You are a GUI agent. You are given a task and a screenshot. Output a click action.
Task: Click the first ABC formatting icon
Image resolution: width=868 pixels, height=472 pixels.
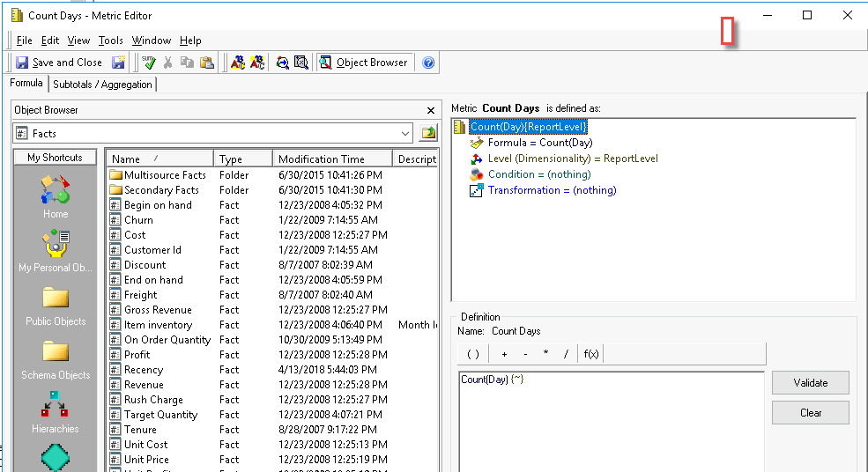tap(237, 63)
